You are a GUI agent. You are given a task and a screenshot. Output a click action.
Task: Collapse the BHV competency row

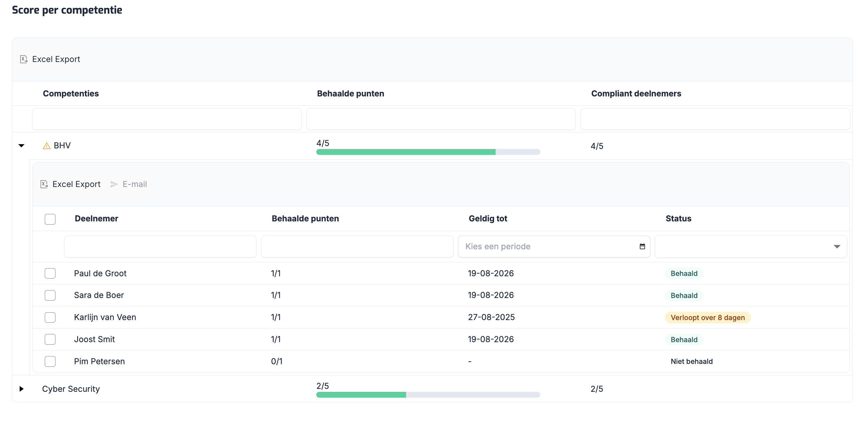[x=21, y=146]
